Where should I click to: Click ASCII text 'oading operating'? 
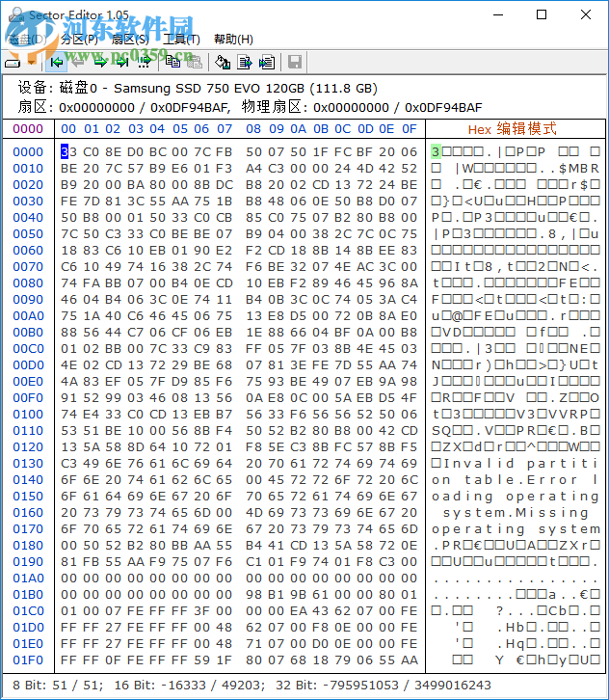coord(515,497)
